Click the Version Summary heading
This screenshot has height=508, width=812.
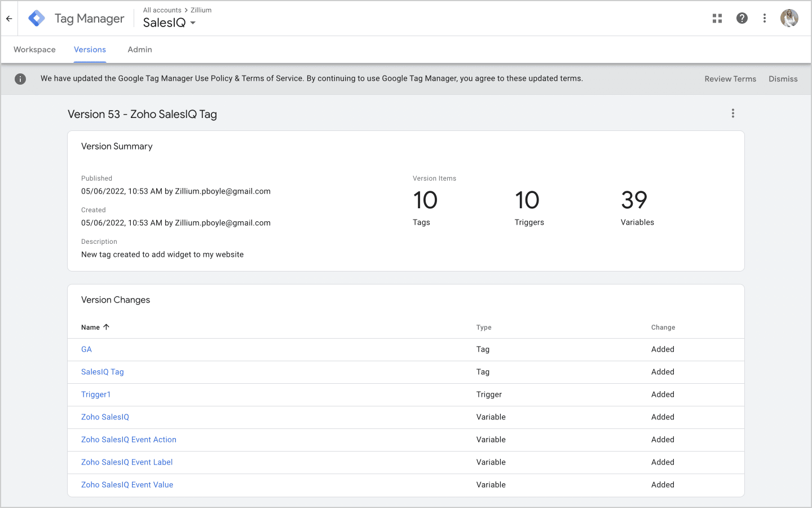tap(117, 146)
